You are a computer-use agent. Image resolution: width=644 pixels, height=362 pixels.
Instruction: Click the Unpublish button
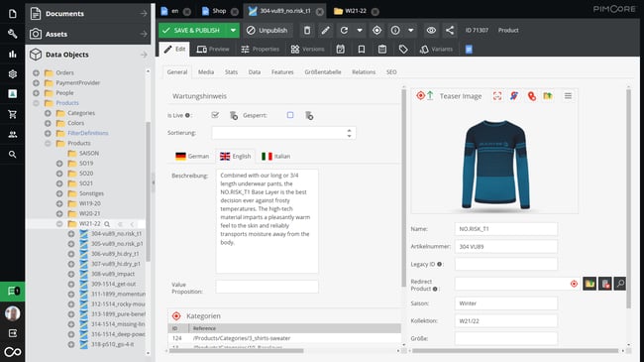267,31
